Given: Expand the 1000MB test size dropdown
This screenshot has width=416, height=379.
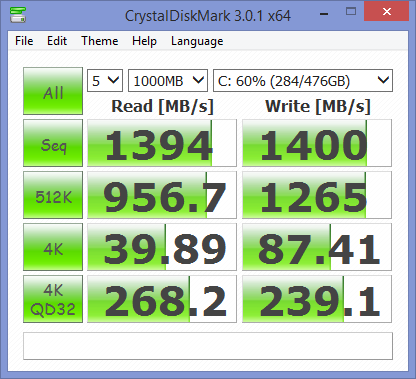Looking at the screenshot, I should pyautogui.click(x=168, y=81).
